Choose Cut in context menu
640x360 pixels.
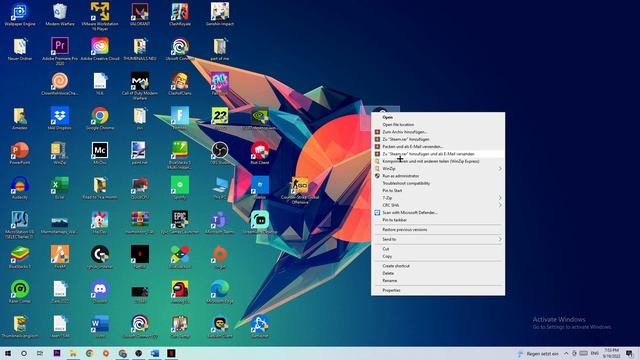[438, 249]
